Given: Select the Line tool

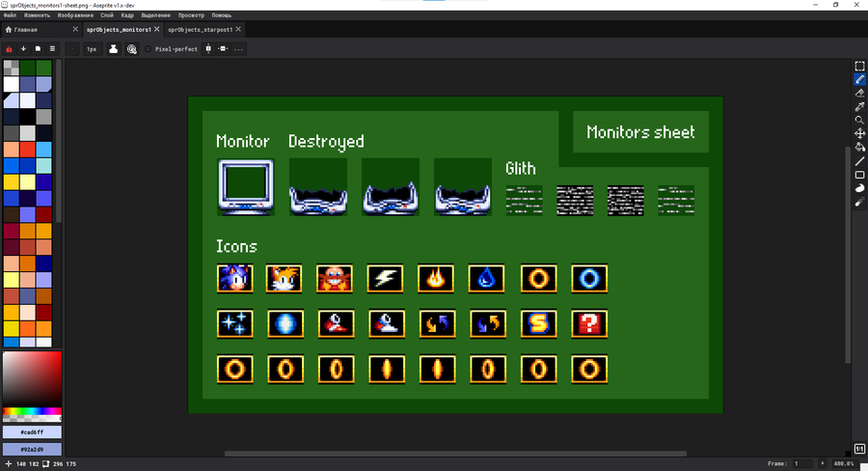Looking at the screenshot, I should [x=859, y=161].
